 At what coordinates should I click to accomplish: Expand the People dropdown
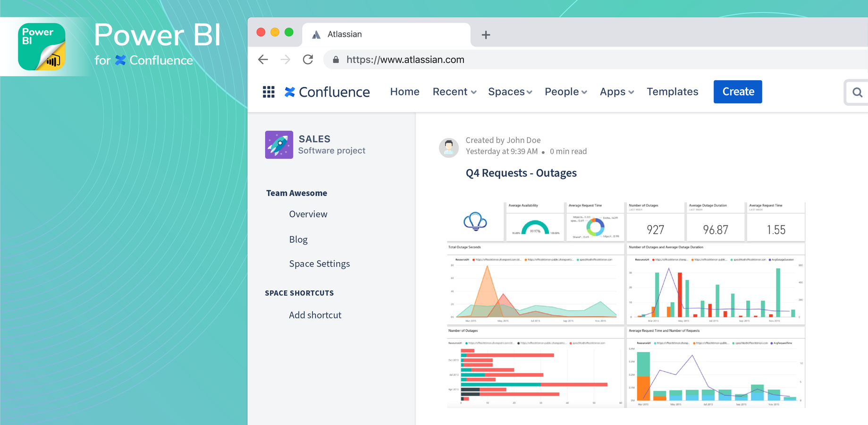(566, 92)
